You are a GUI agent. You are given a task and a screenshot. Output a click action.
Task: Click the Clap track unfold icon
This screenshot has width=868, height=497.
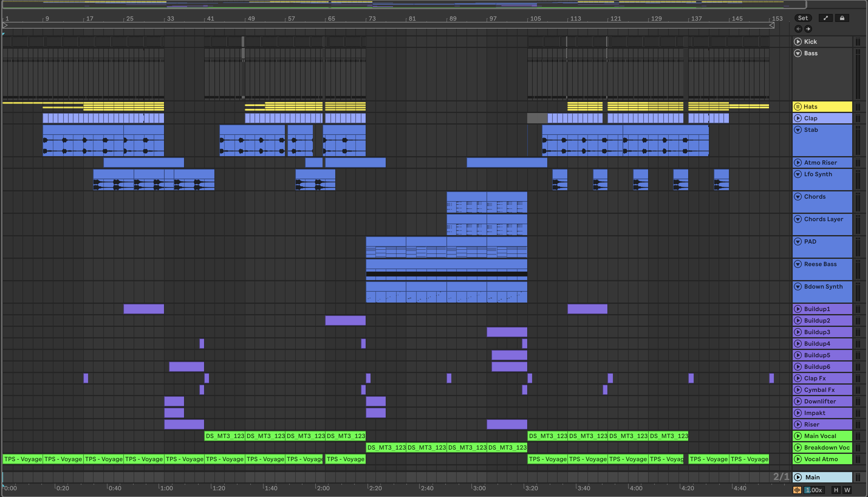click(x=798, y=118)
